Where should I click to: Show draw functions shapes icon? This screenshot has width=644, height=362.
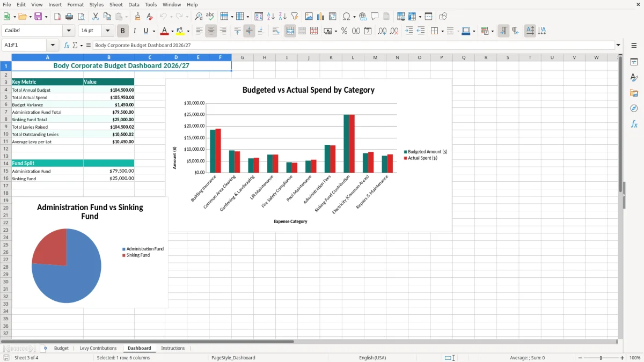[x=443, y=17]
